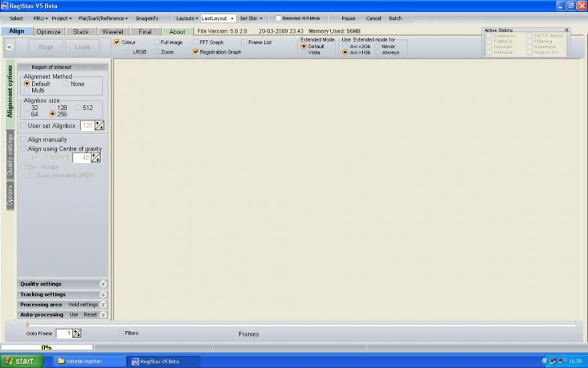Click the Goto Frame input field
The height and width of the screenshot is (368, 588).
[63, 333]
